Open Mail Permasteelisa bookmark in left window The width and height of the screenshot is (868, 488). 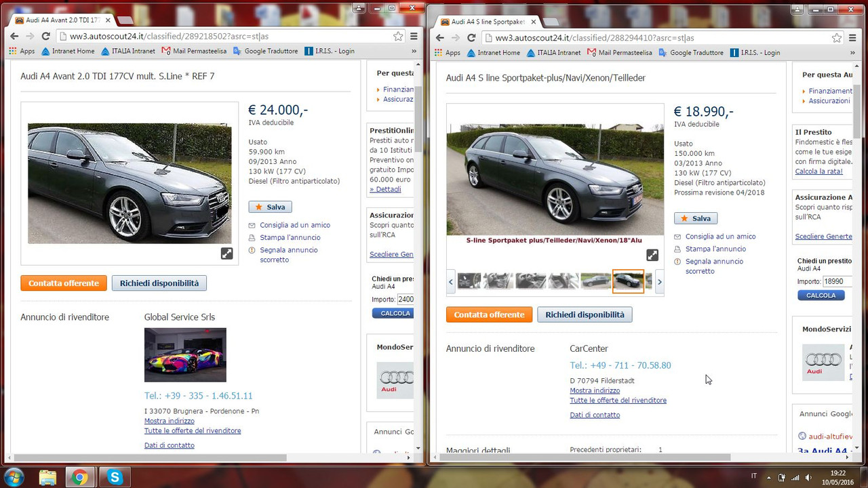pyautogui.click(x=194, y=51)
